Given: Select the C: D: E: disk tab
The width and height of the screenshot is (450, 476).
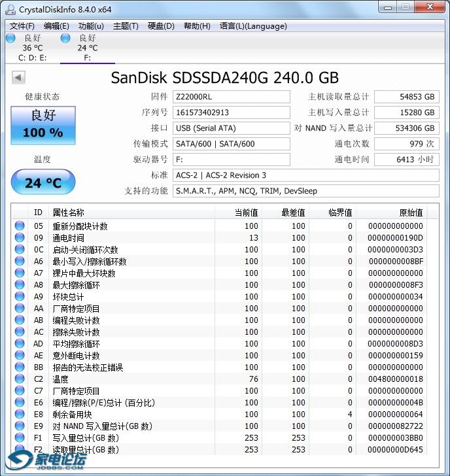Looking at the screenshot, I should [32, 48].
